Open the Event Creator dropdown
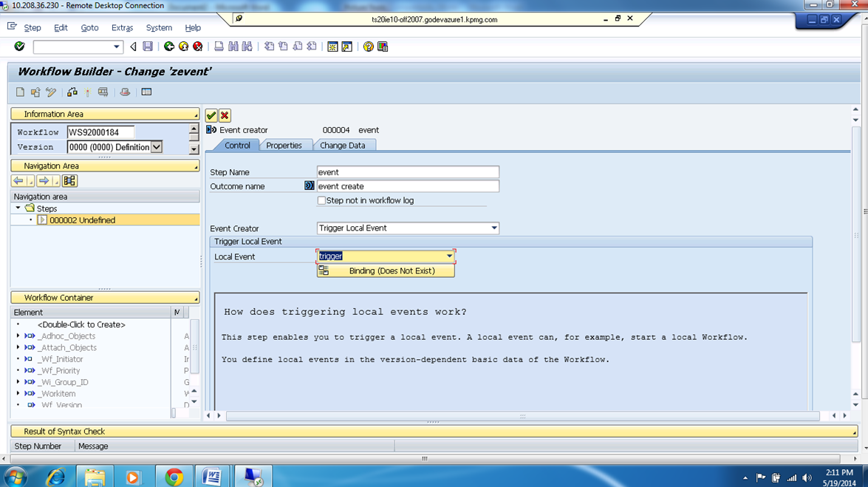This screenshot has width=868, height=487. pos(493,228)
